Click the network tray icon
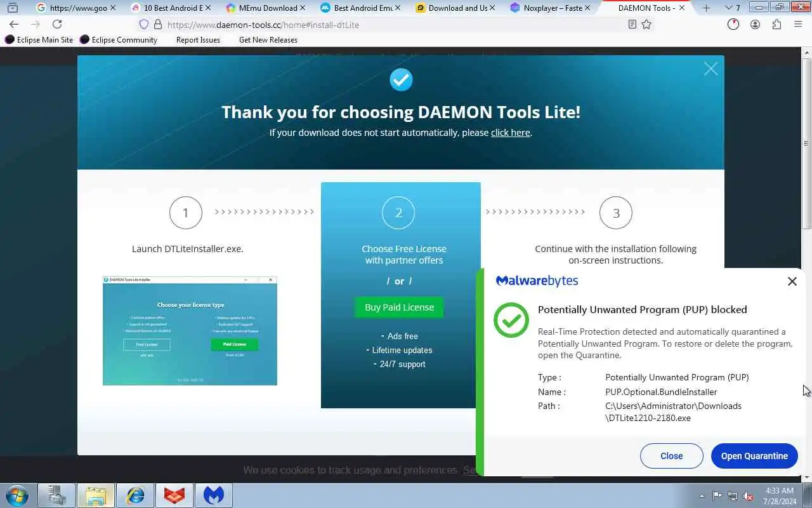The image size is (812, 508). (x=733, y=496)
